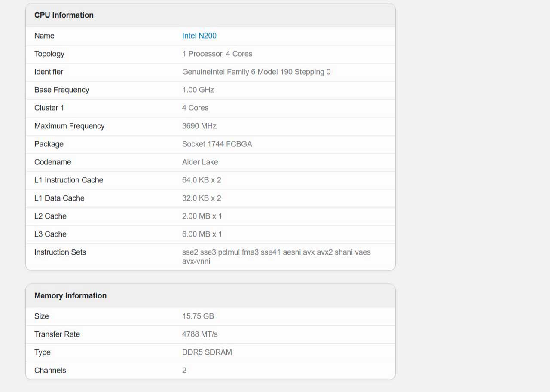Select the L3 Cache label

coord(50,234)
